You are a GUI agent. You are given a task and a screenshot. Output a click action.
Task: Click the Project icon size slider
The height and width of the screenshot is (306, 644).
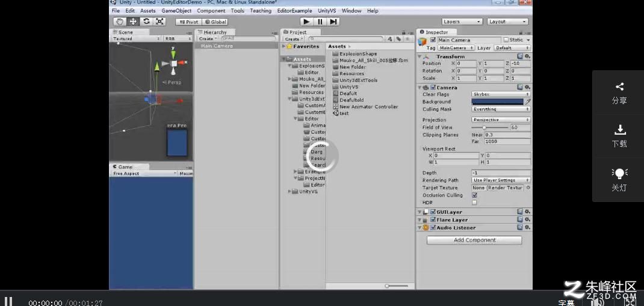pyautogui.click(x=397, y=286)
